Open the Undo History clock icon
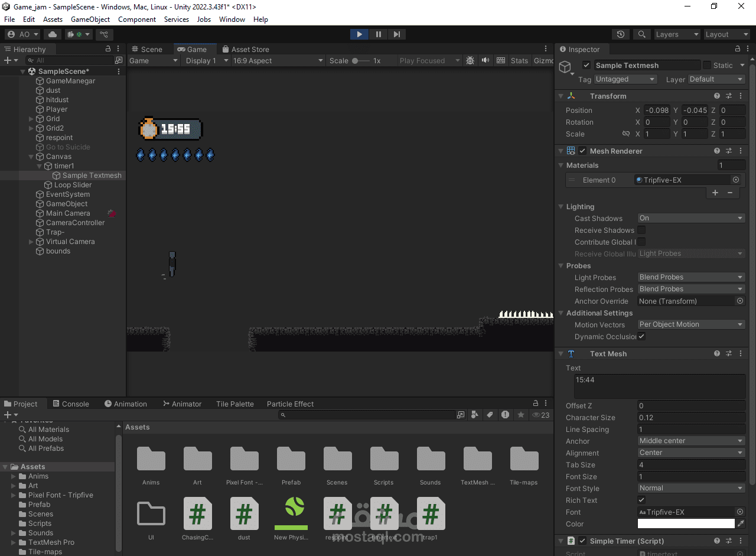 [620, 34]
